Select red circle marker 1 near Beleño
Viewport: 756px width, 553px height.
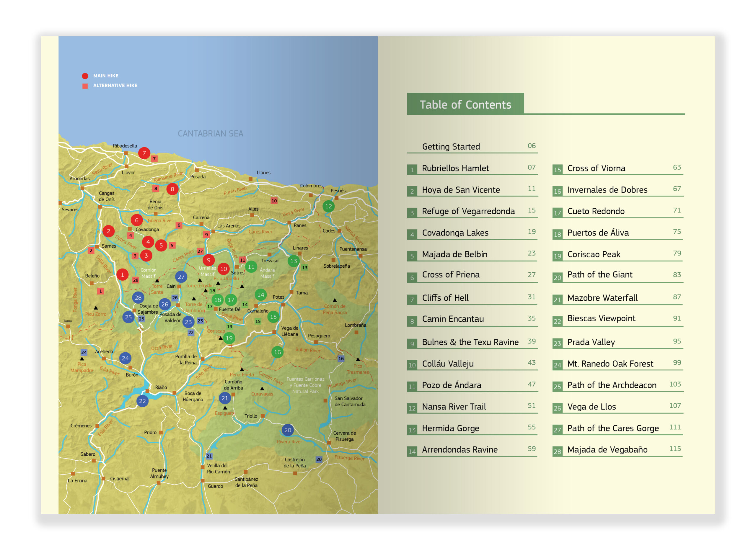click(123, 275)
